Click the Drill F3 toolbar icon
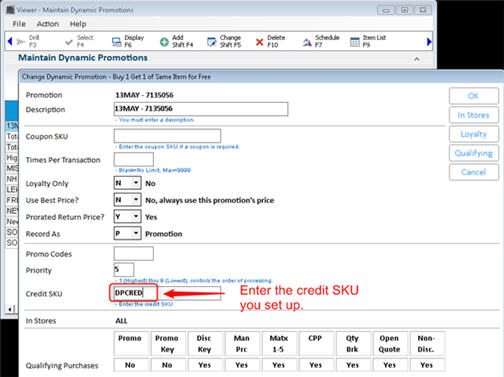Image resolution: width=504 pixels, height=377 pixels. point(21,42)
